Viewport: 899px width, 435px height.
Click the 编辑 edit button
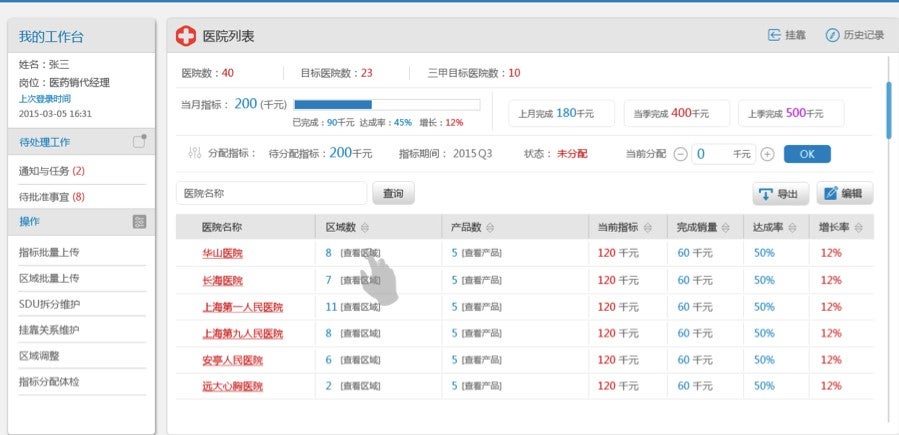pos(844,194)
